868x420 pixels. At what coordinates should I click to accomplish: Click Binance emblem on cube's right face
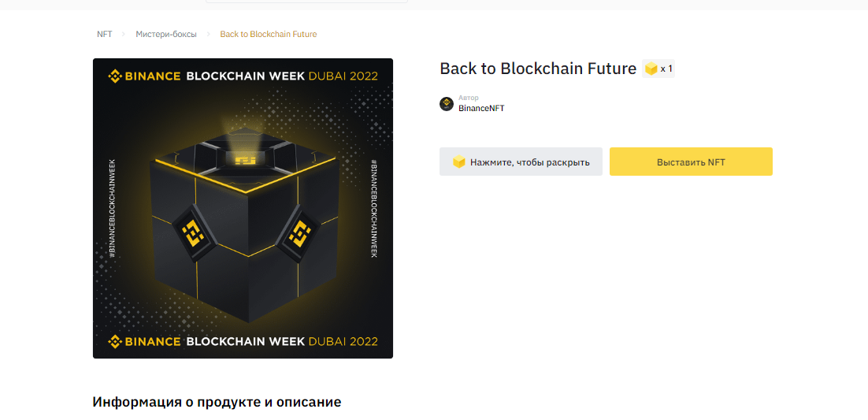(x=297, y=232)
